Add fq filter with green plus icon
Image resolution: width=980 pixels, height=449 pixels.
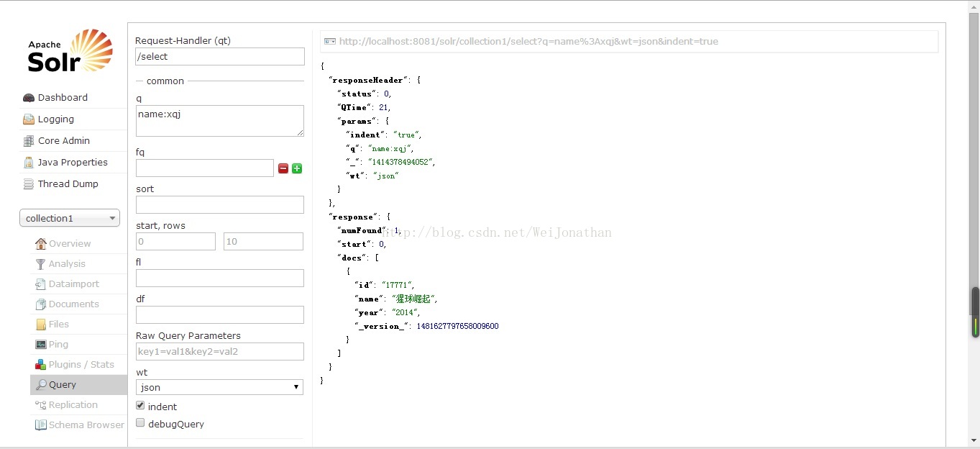tap(297, 168)
